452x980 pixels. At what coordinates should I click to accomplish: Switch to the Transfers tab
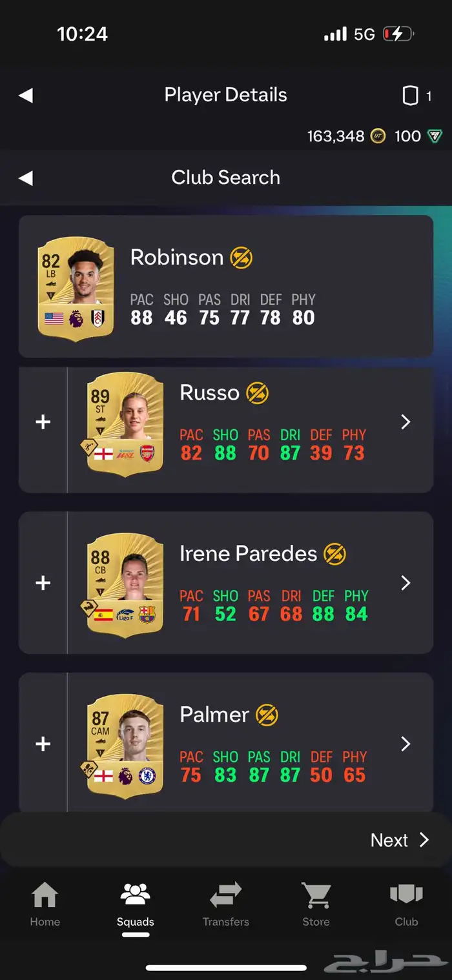coord(226,903)
